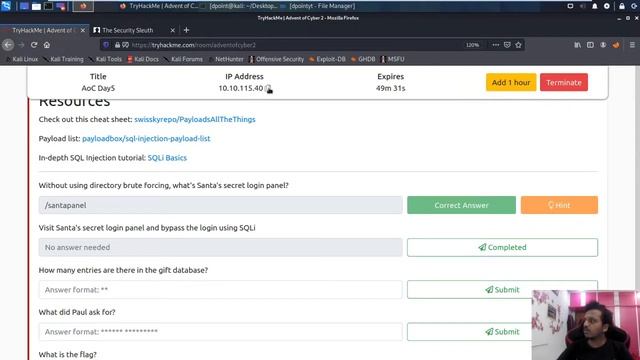Open Offensive Security bookmark
The width and height of the screenshot is (640, 360).
pos(276,59)
